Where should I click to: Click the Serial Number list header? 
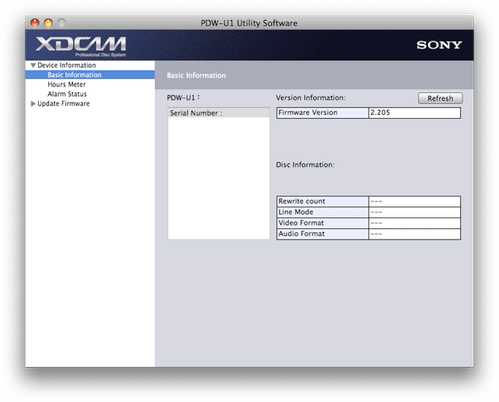pos(219,113)
